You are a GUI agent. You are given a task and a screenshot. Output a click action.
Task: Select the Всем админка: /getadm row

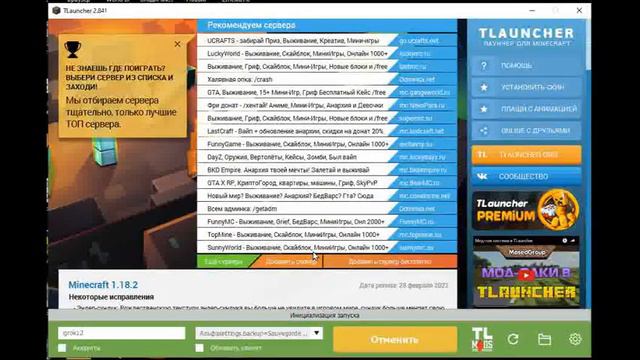click(327, 209)
